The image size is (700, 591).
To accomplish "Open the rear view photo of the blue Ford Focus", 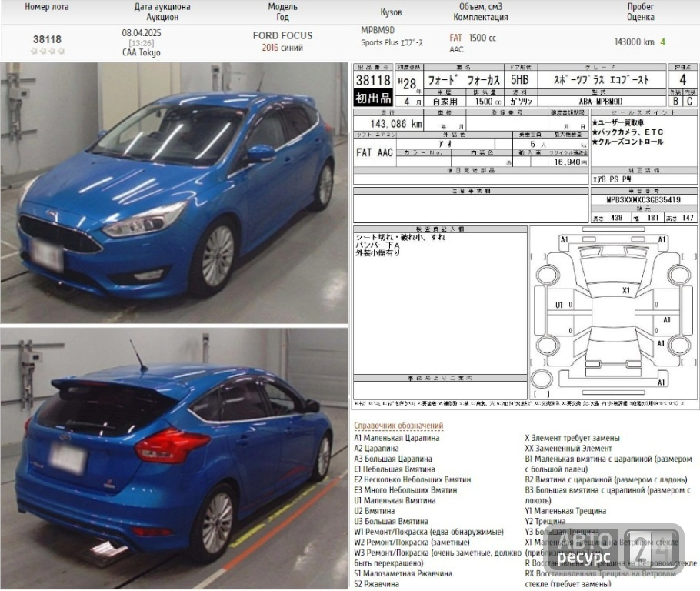I will (x=174, y=459).
